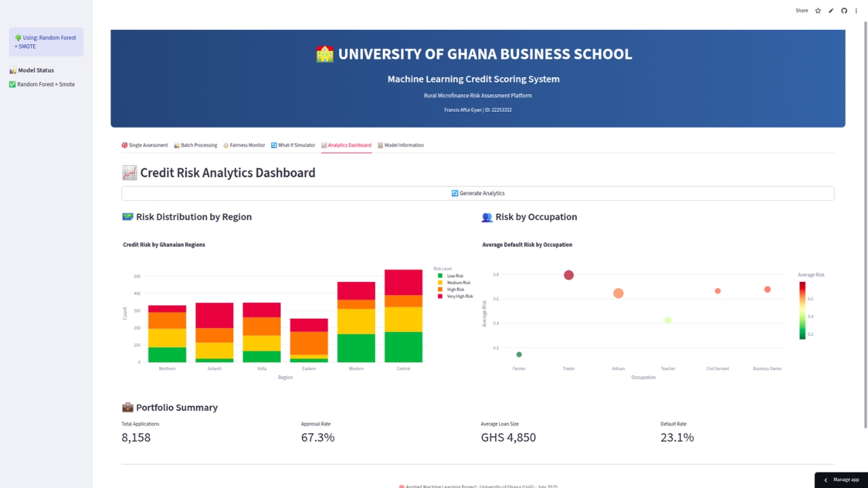The image size is (868, 488).
Task: Click the Farmer data point bubble
Action: (519, 354)
